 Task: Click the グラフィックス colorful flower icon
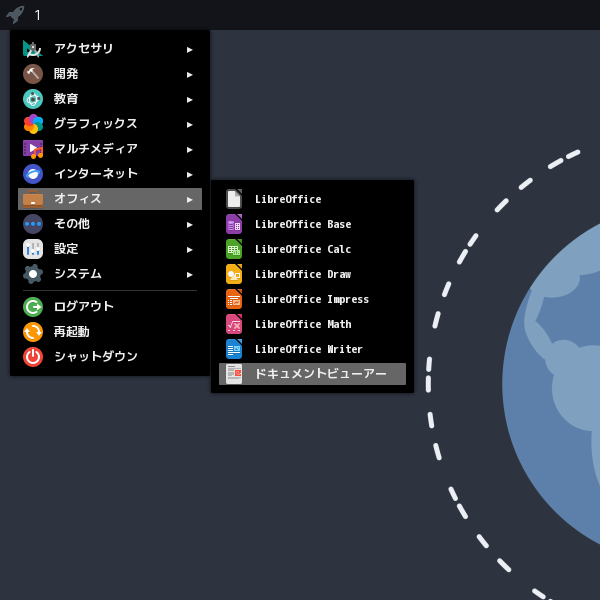coord(33,124)
